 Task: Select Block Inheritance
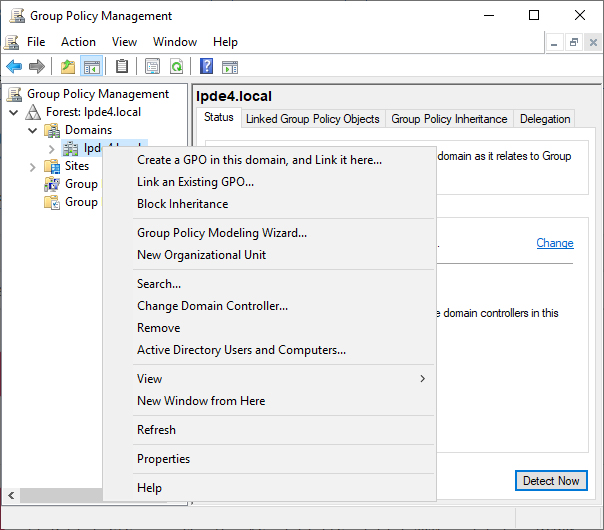coord(269,204)
